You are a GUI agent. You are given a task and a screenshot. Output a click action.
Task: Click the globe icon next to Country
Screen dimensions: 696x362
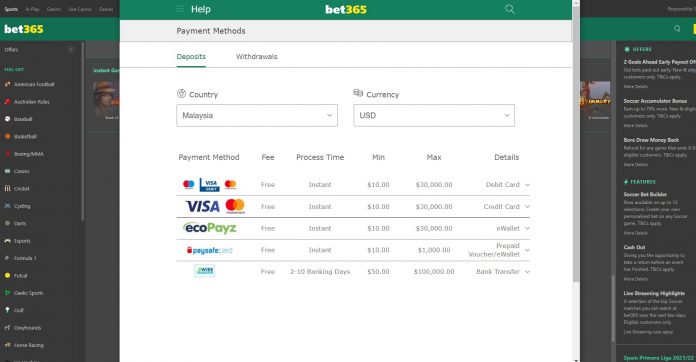tap(181, 94)
